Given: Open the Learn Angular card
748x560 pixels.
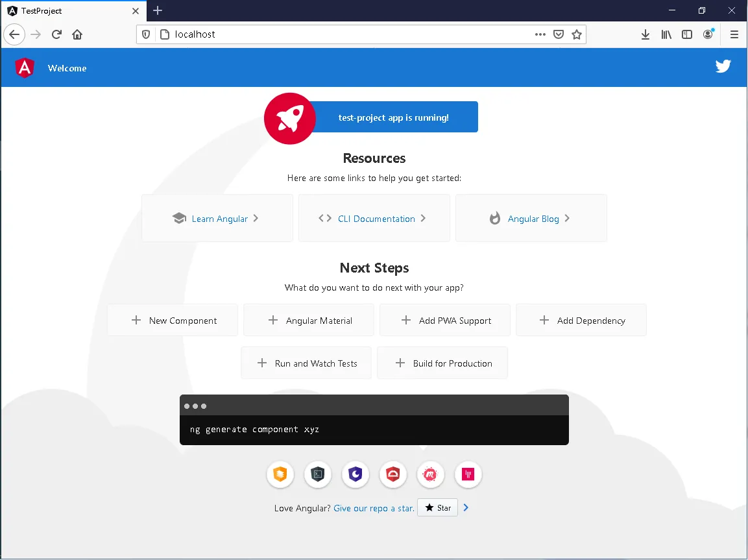Looking at the screenshot, I should 217,218.
